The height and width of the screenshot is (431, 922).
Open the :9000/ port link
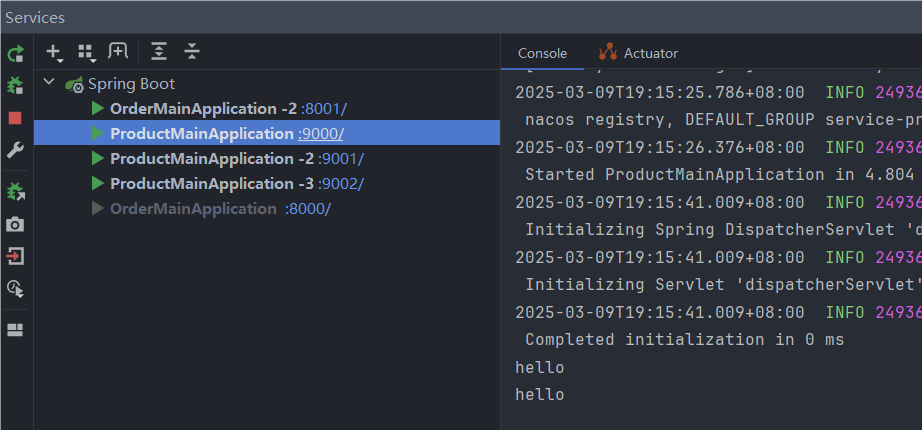pos(320,134)
